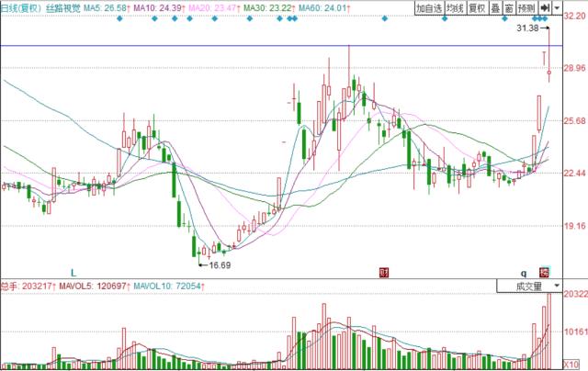The image size is (588, 371).
Task: Open the 成交量 indicator dropdown
Action: tap(529, 287)
